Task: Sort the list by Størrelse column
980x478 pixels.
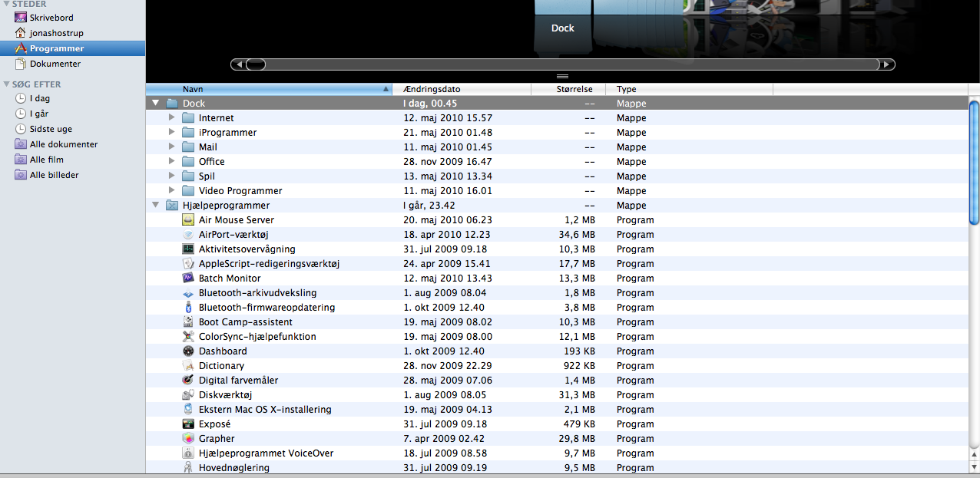Action: click(x=568, y=89)
